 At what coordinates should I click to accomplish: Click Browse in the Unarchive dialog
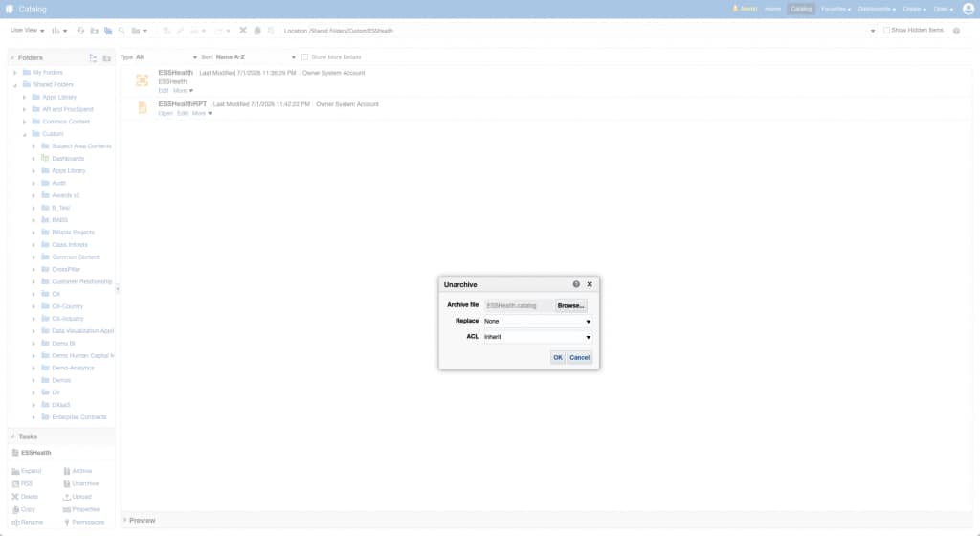570,305
